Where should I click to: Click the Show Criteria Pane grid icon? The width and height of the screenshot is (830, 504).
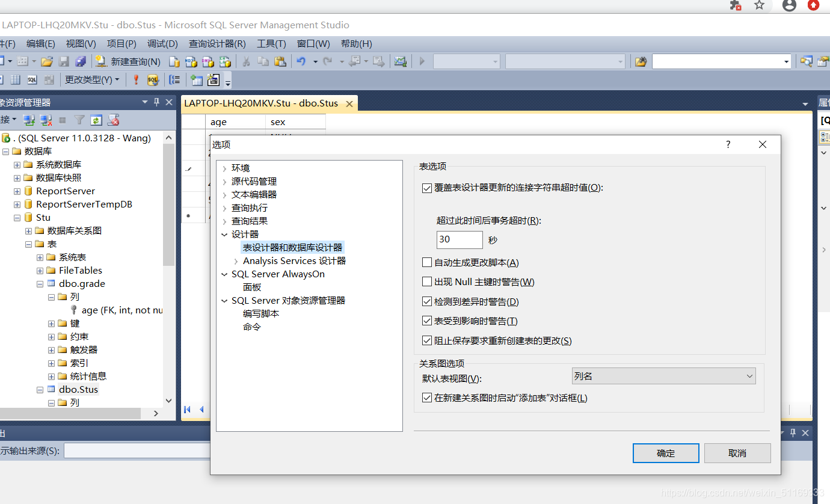click(x=16, y=79)
